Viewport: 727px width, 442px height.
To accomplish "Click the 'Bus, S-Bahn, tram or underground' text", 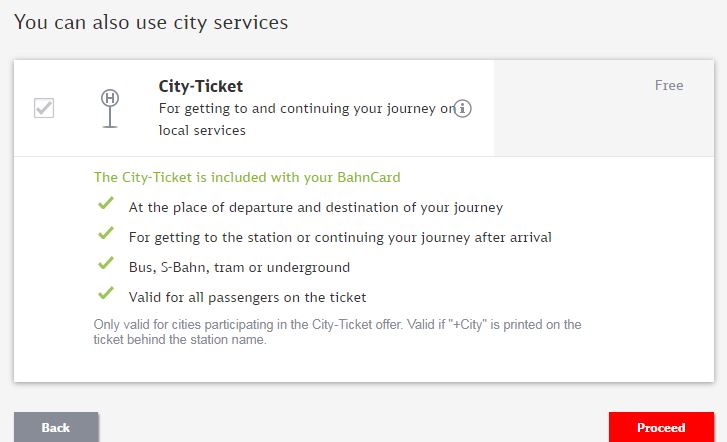I will coord(239,268).
